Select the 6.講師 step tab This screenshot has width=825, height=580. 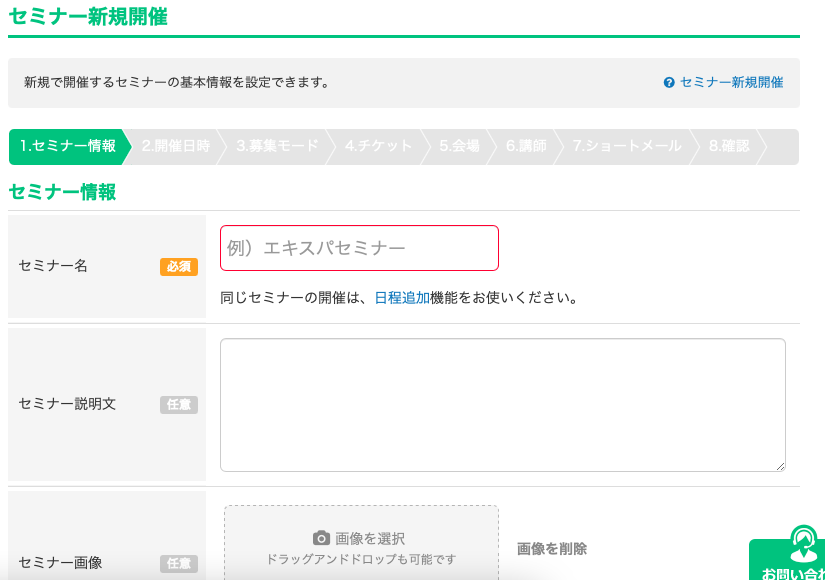(526, 146)
